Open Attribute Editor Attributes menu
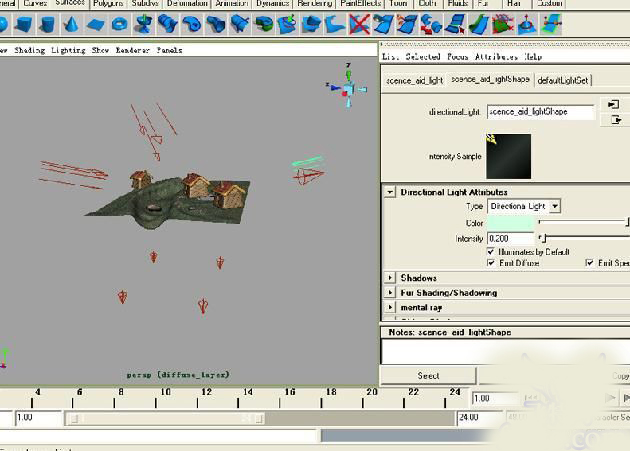630x451 pixels. click(496, 57)
